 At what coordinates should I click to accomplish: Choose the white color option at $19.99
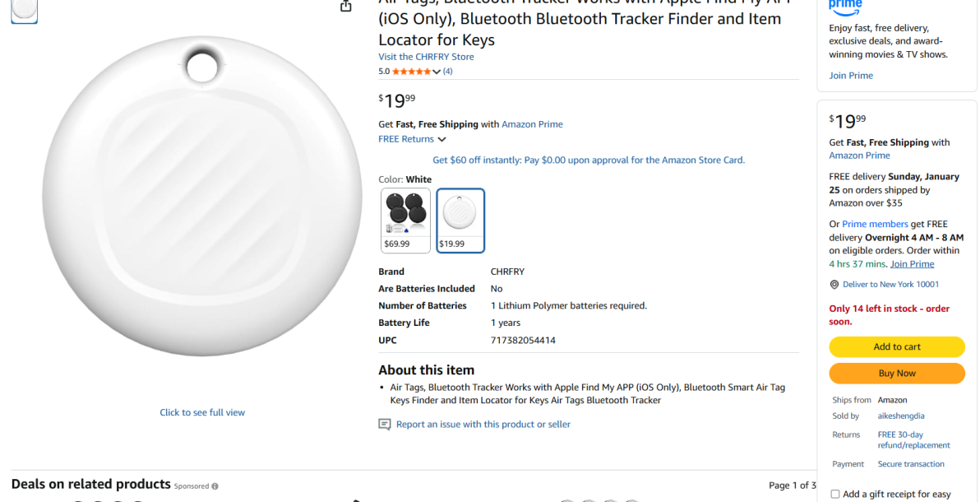click(x=460, y=220)
